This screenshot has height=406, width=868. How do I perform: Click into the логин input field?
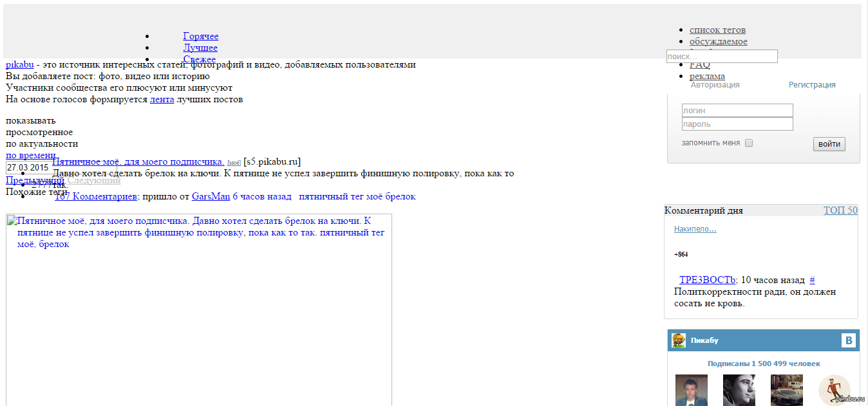737,111
